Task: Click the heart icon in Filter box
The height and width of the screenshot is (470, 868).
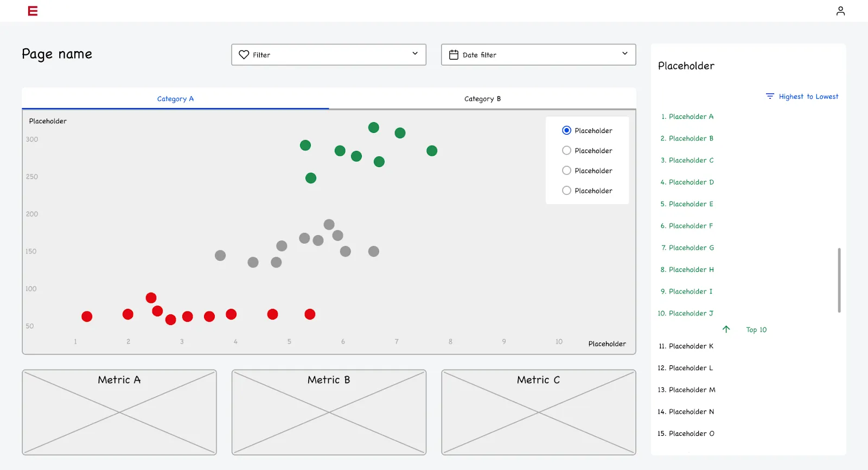Action: pyautogui.click(x=244, y=55)
